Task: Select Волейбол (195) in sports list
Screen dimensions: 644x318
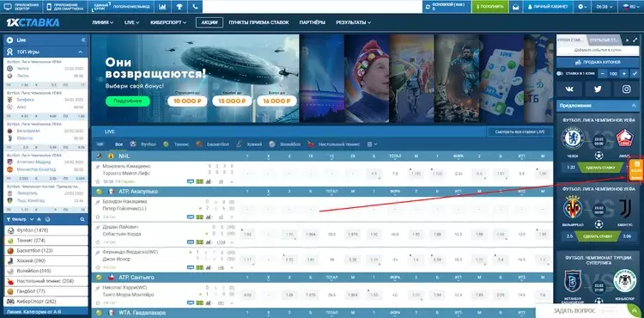Action: pos(46,272)
